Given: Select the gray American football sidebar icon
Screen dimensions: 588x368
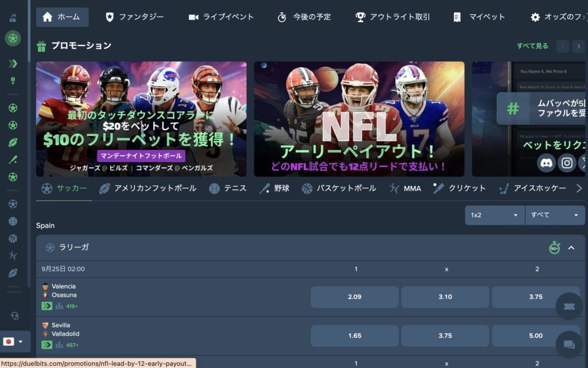Looking at the screenshot, I should [13, 273].
